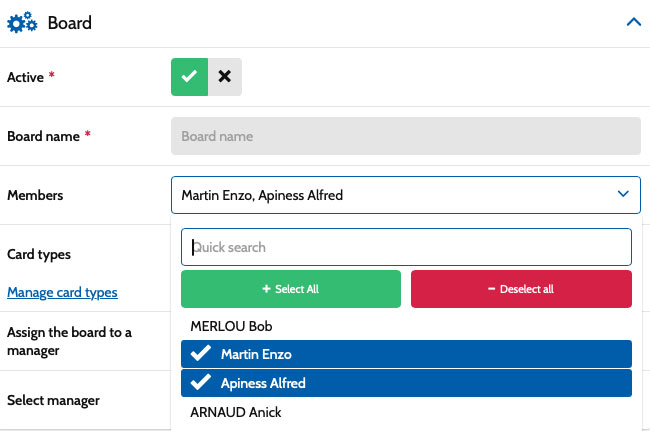Pick ARNAUD Anick from members list
Viewport: 650px width, 431px height.
pos(235,411)
